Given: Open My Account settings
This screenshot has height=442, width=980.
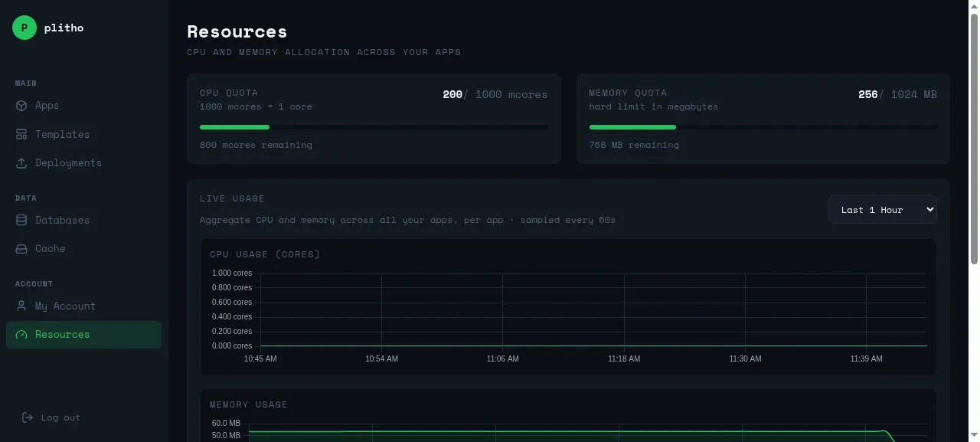Looking at the screenshot, I should coord(83,306).
